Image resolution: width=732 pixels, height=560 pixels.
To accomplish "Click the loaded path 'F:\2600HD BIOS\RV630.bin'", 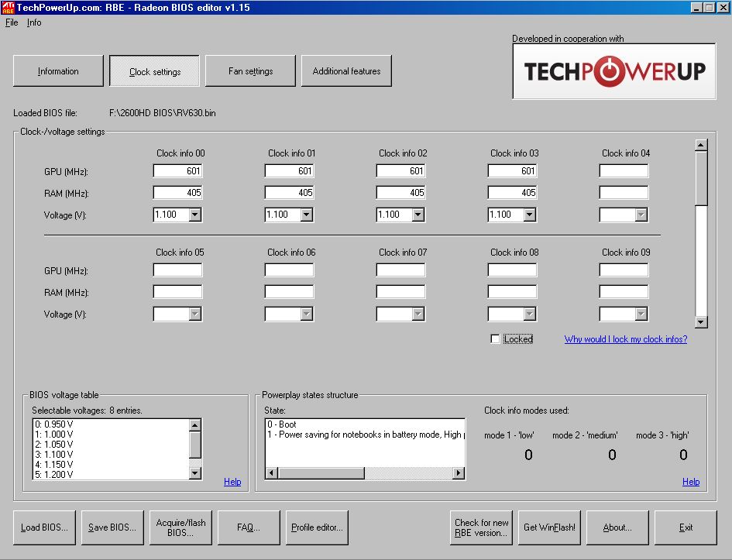I will click(163, 113).
